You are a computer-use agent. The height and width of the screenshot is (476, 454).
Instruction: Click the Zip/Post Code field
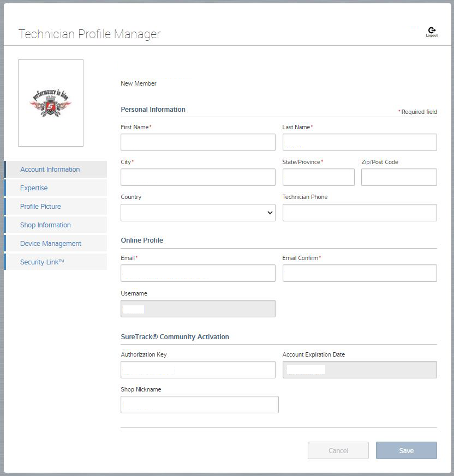398,177
